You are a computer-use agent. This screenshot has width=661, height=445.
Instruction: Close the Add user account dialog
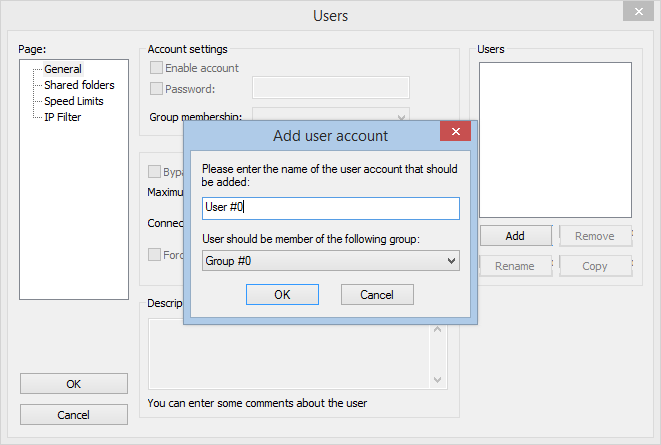click(x=456, y=133)
